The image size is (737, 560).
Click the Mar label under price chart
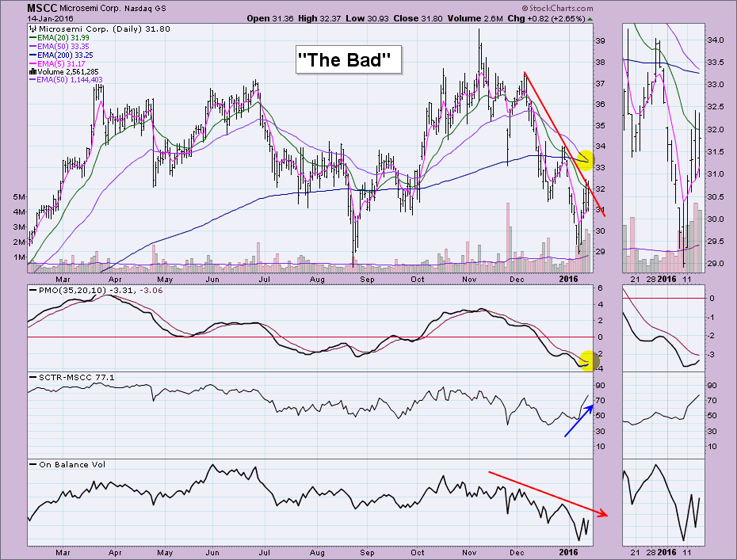tap(63, 279)
